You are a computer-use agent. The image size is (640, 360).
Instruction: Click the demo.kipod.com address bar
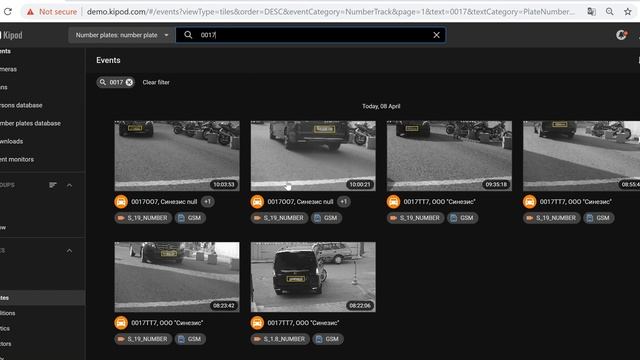pyautogui.click(x=331, y=12)
